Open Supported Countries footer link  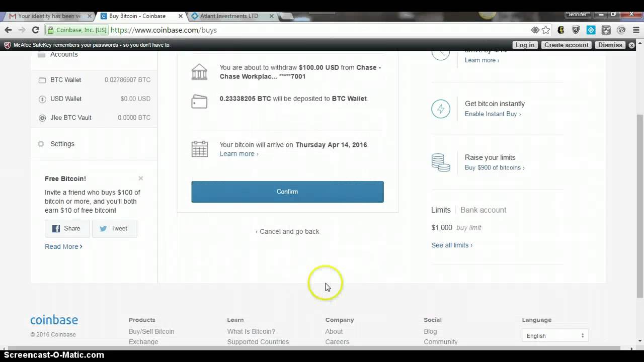click(258, 342)
